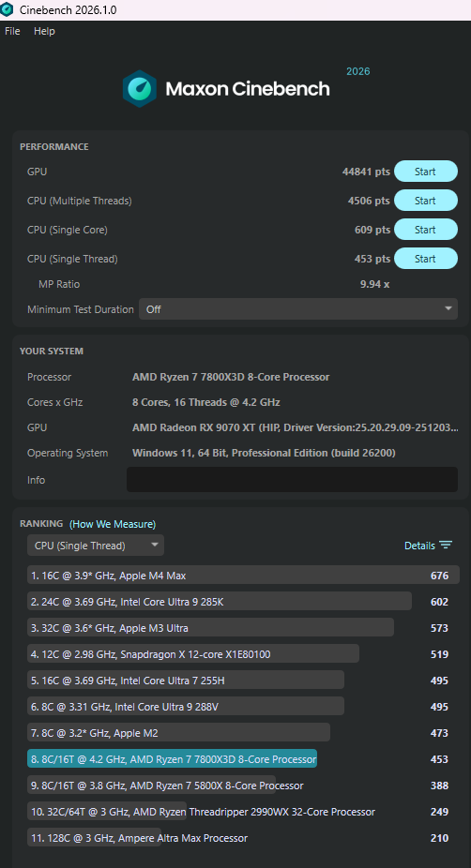Click the 519 score for Snapdragon X

pos(439,654)
